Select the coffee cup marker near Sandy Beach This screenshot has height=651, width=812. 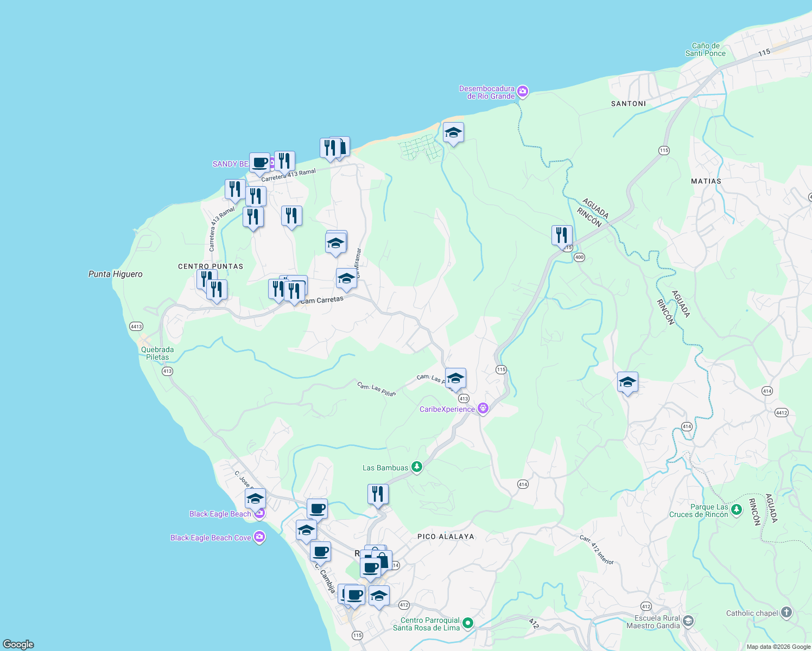pyautogui.click(x=259, y=163)
